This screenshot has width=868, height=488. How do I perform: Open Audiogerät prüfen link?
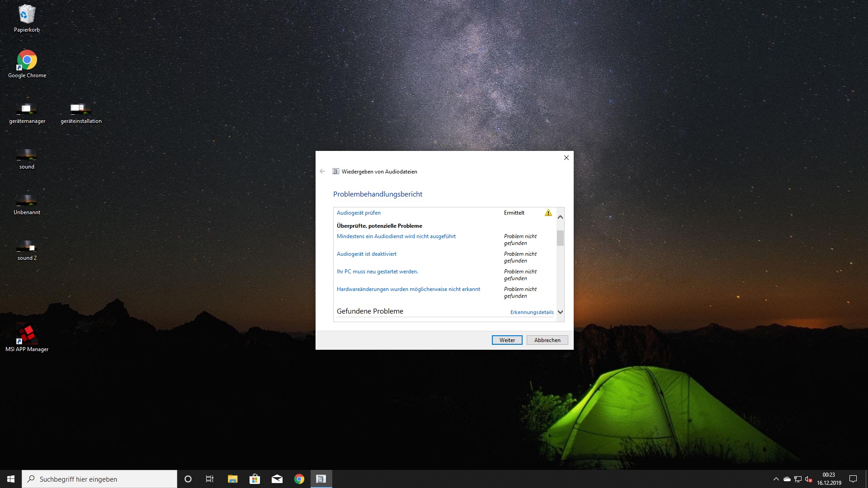tap(359, 213)
